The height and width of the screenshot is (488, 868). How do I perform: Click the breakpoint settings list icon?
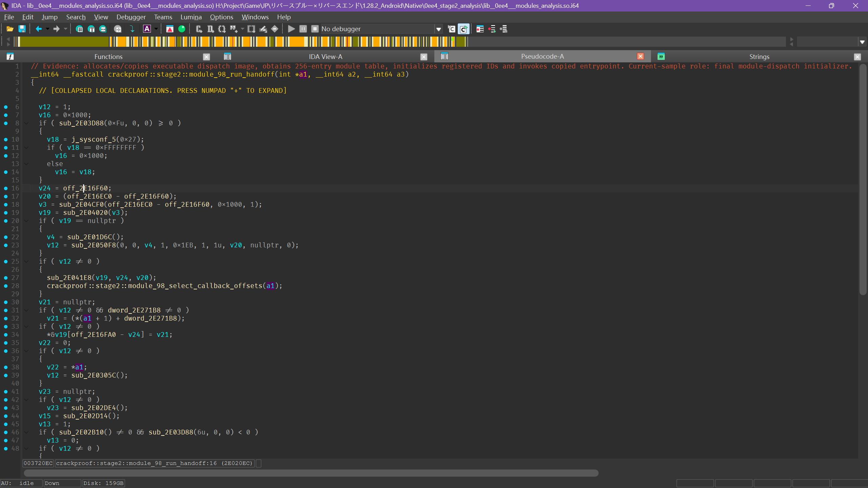pyautogui.click(x=504, y=29)
